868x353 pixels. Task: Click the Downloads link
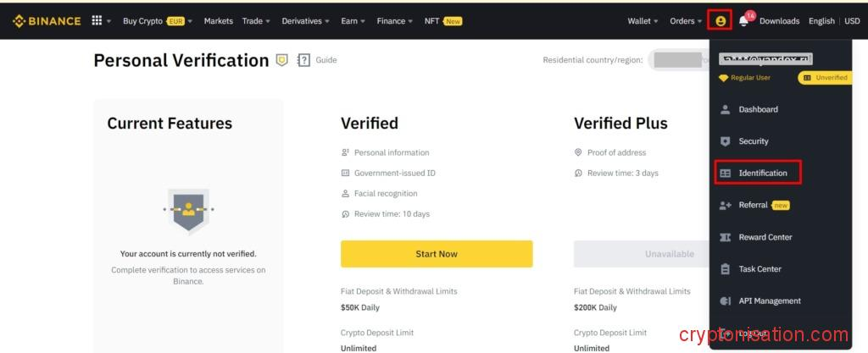click(x=779, y=21)
